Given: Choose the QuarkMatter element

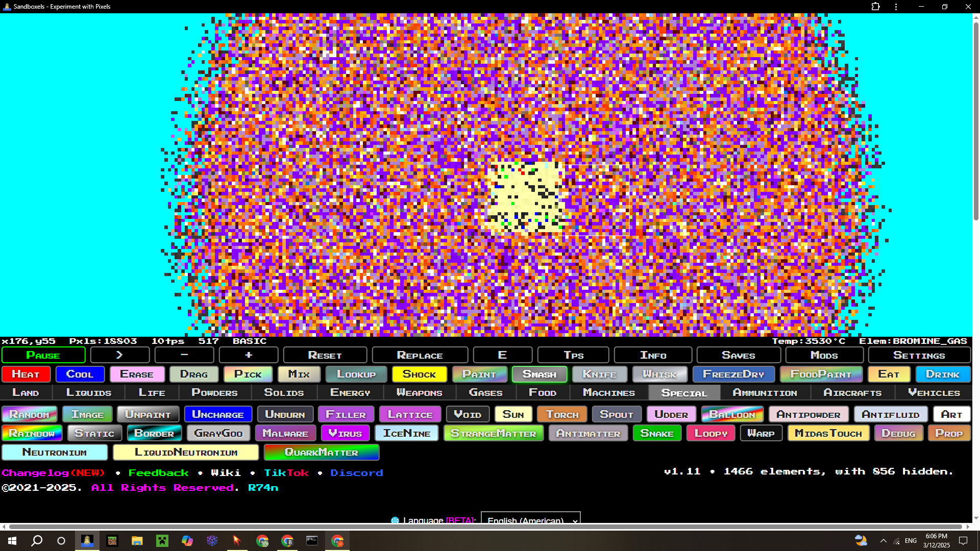Looking at the screenshot, I should pyautogui.click(x=321, y=453).
